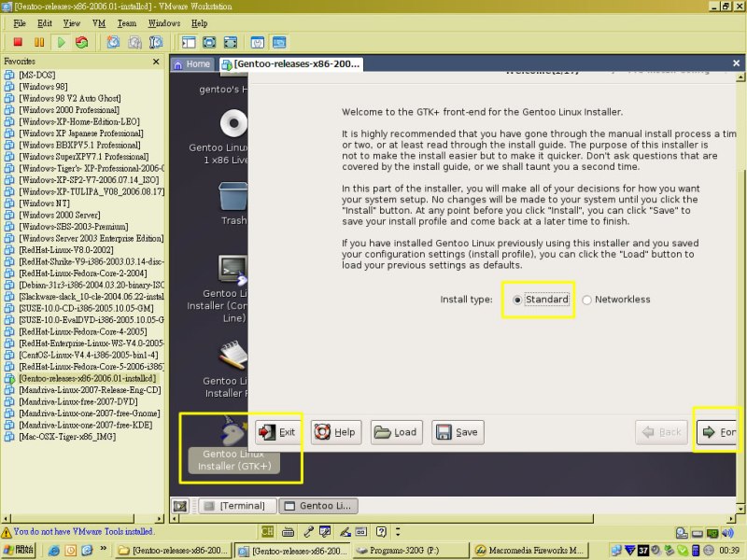This screenshot has height=560, width=747.
Task: Select [Mandriva-Linux-free-2007-DVD] in Favorites
Action: [x=78, y=401]
